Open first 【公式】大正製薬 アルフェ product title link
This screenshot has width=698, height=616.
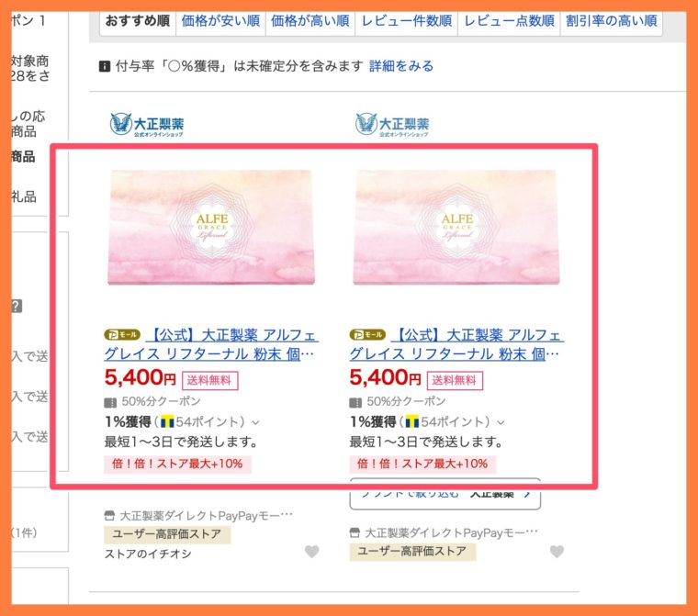click(x=211, y=344)
